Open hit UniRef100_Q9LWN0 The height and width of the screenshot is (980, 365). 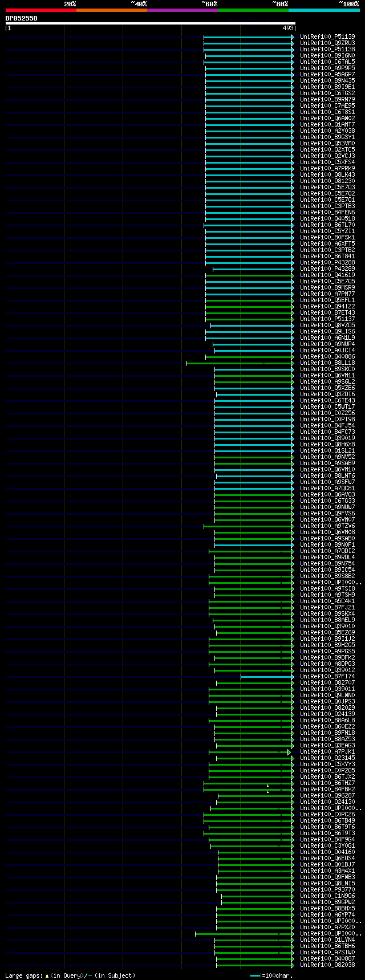[327, 695]
